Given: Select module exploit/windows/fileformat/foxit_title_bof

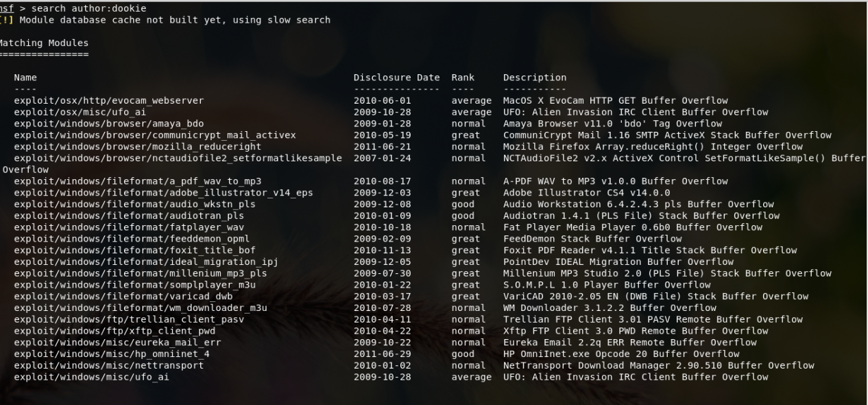Looking at the screenshot, I should [x=135, y=251].
